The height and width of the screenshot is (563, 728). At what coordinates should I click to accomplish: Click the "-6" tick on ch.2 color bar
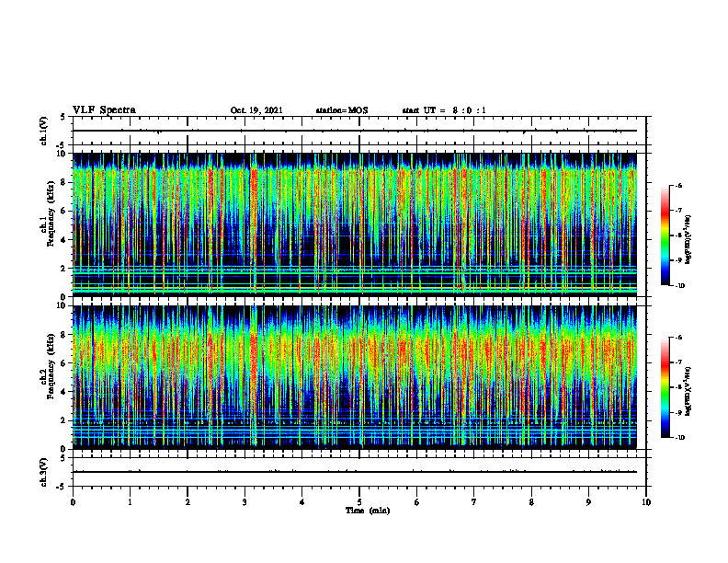tap(678, 338)
